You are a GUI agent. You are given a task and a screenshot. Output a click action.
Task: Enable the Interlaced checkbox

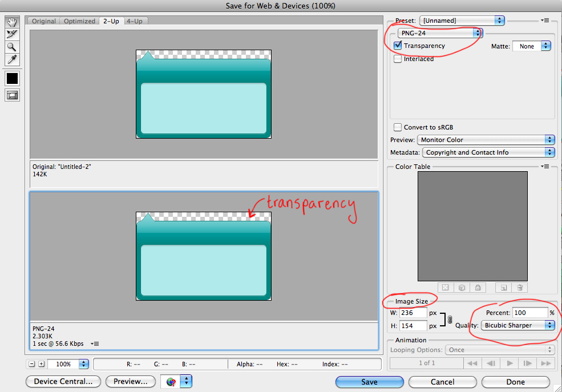pos(398,59)
